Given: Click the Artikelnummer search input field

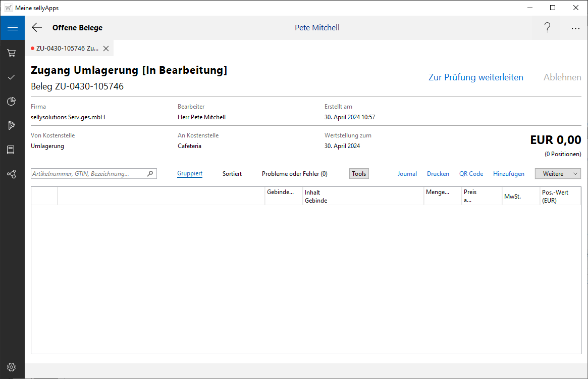Looking at the screenshot, I should tap(88, 174).
